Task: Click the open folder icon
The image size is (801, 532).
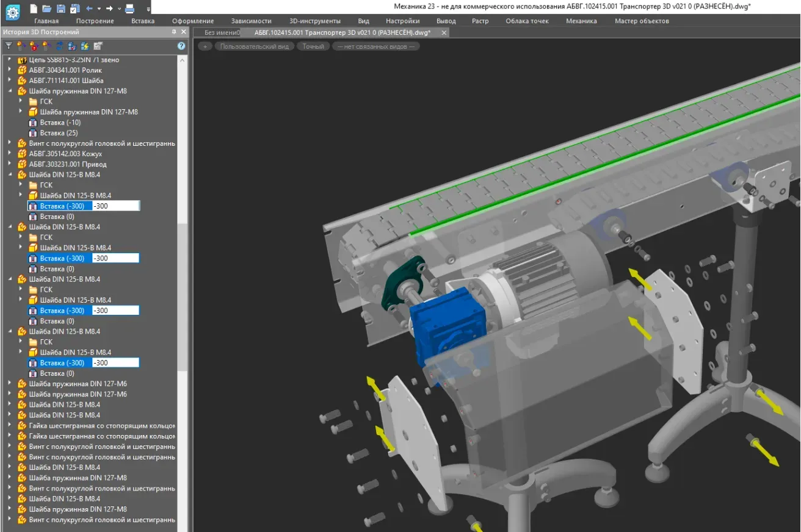Action: (x=47, y=9)
